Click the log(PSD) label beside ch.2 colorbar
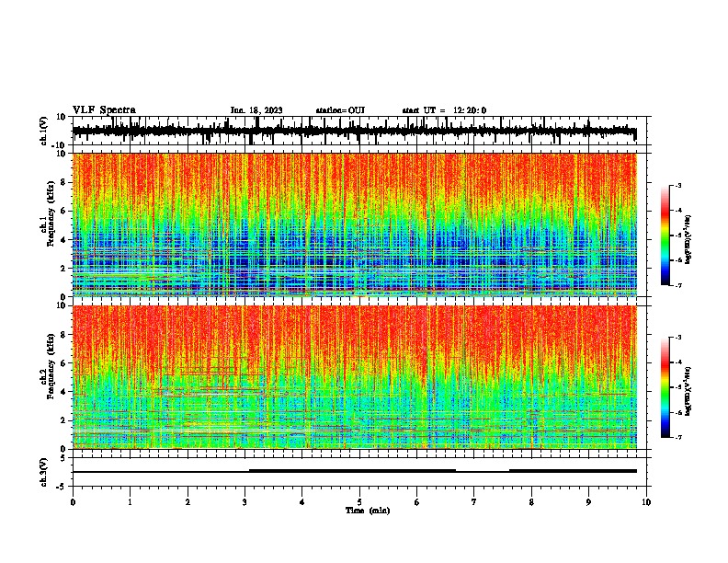The height and width of the screenshot is (563, 728). pos(688,391)
